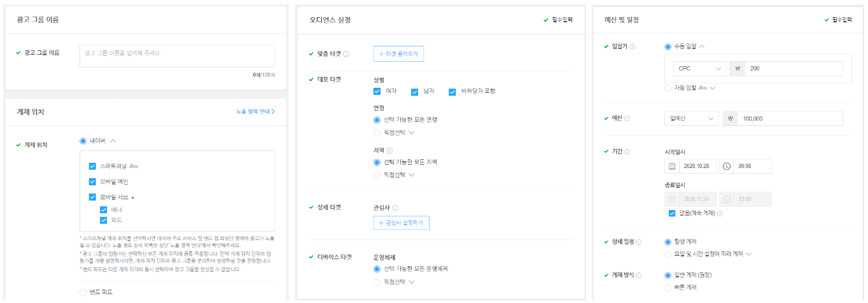868x303 pixels.
Task: Open the start time clock icon
Action: pos(726,166)
